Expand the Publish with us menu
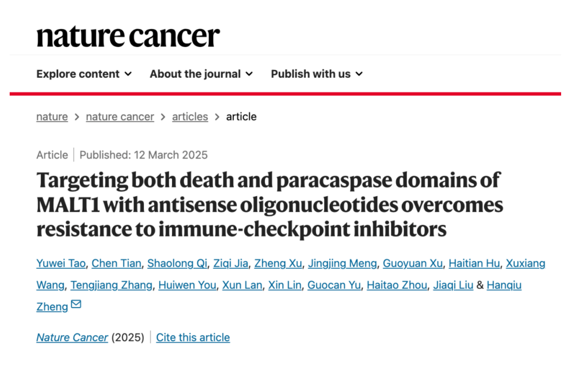The image size is (588, 370). 316,74
